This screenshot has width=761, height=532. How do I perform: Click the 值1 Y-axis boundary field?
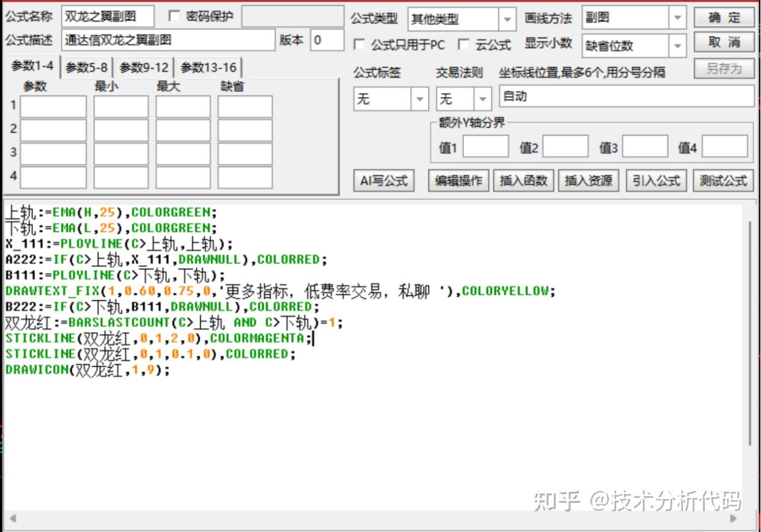485,147
